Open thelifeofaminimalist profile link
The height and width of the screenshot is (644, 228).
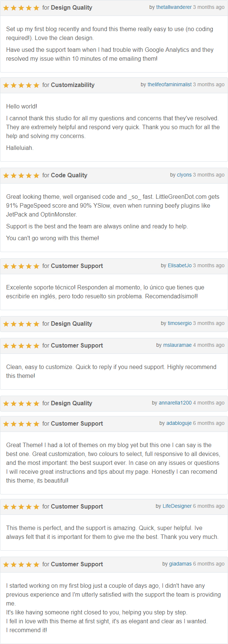click(170, 85)
